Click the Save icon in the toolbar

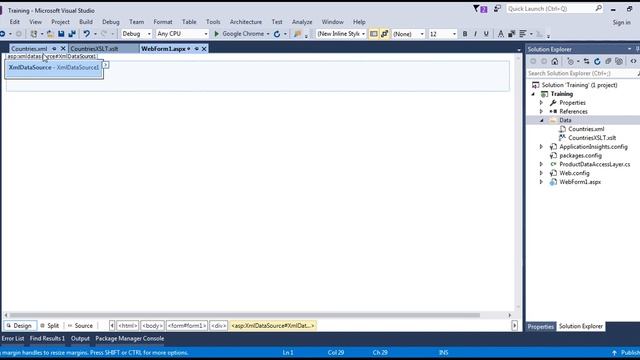pos(61,34)
